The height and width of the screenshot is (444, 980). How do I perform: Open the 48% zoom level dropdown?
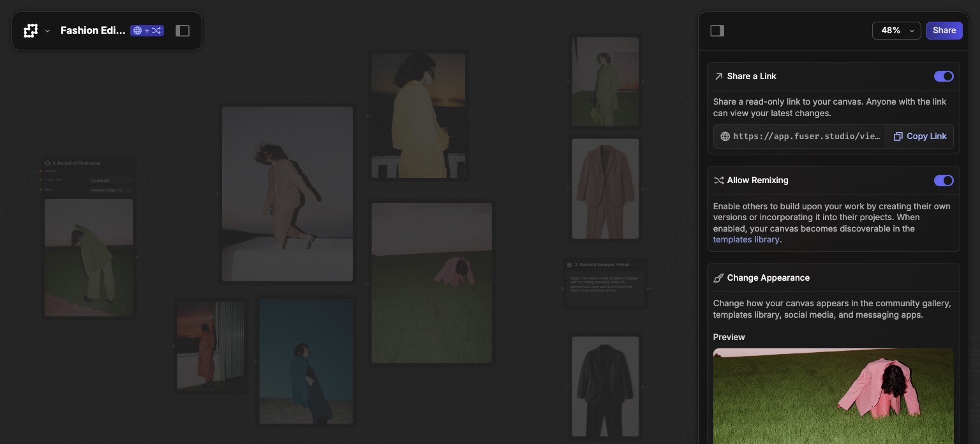click(x=896, y=31)
